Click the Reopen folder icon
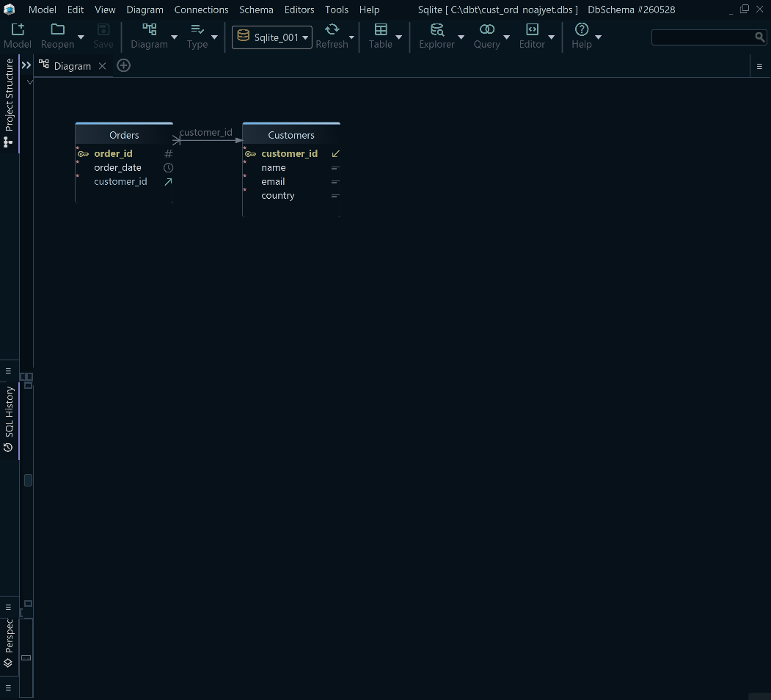771x700 pixels. 57,29
